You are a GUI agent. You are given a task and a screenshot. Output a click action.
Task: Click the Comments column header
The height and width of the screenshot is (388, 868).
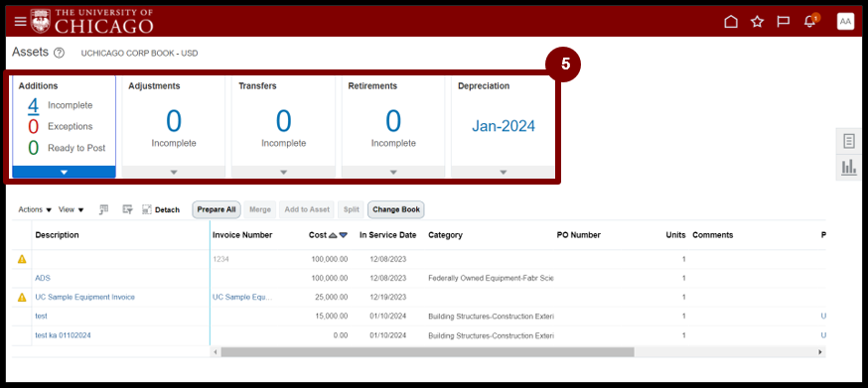[x=712, y=235]
